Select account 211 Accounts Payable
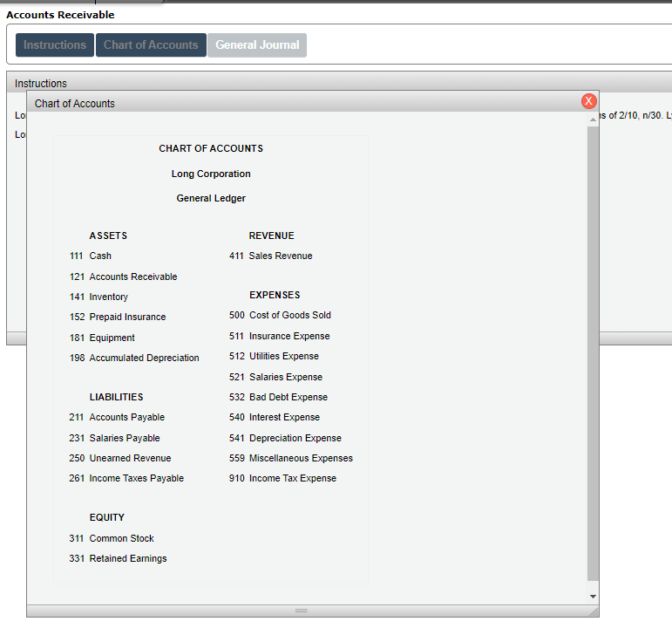This screenshot has width=672, height=635. [117, 418]
